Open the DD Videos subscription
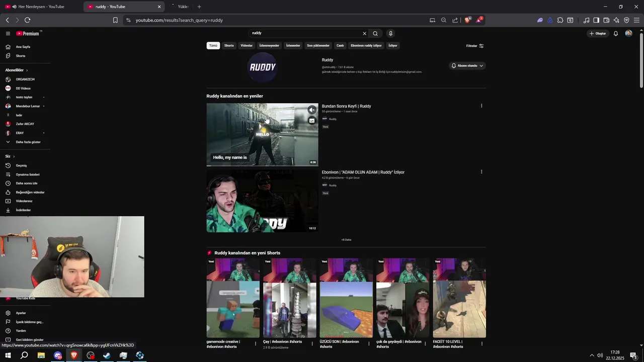 tap(25, 88)
